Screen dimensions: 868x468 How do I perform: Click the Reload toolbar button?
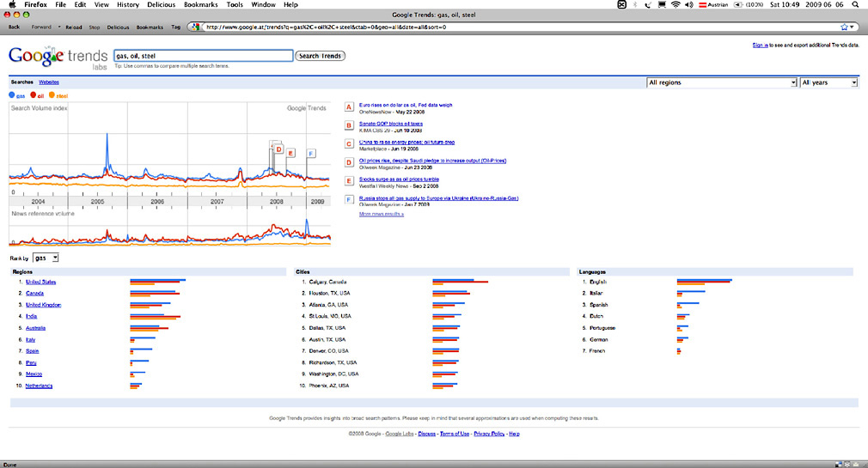click(x=74, y=27)
